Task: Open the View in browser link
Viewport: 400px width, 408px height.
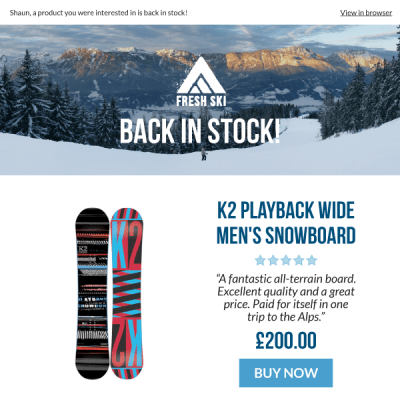Action: (x=366, y=13)
